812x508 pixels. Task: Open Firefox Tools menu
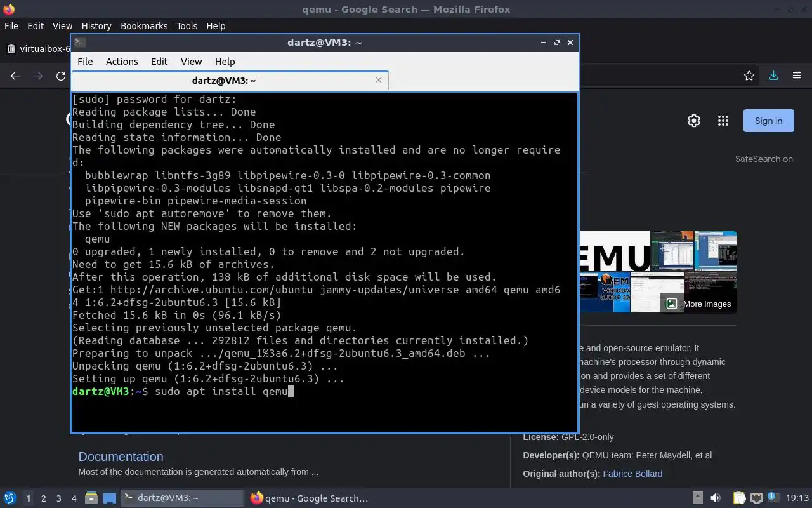click(187, 26)
